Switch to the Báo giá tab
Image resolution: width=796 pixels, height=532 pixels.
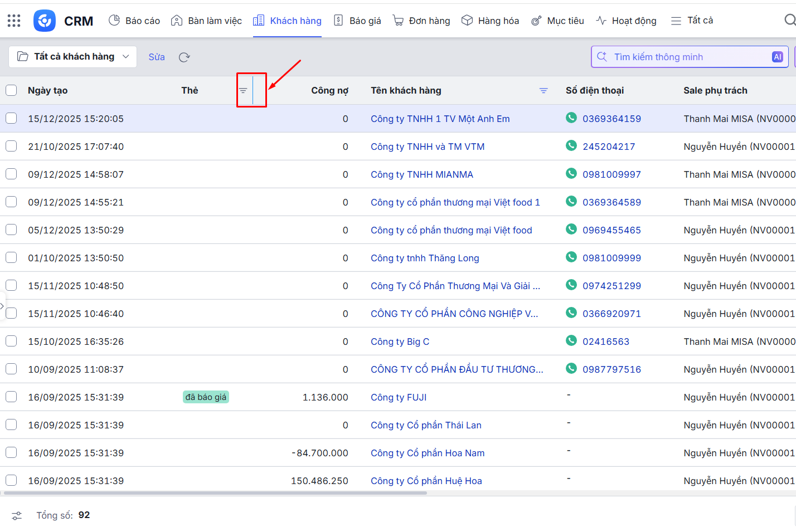357,21
